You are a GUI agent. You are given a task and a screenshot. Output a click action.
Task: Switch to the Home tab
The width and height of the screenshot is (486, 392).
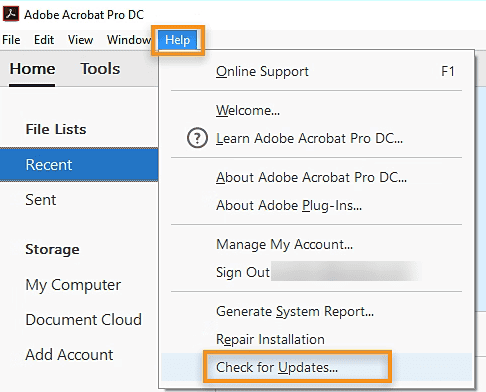click(32, 69)
